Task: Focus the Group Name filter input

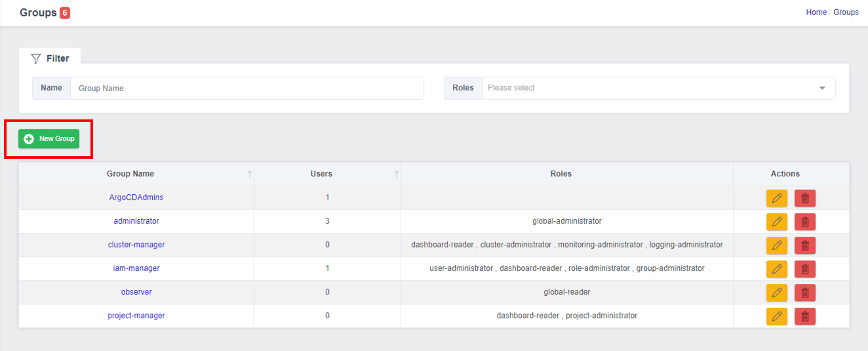Action: [x=247, y=88]
